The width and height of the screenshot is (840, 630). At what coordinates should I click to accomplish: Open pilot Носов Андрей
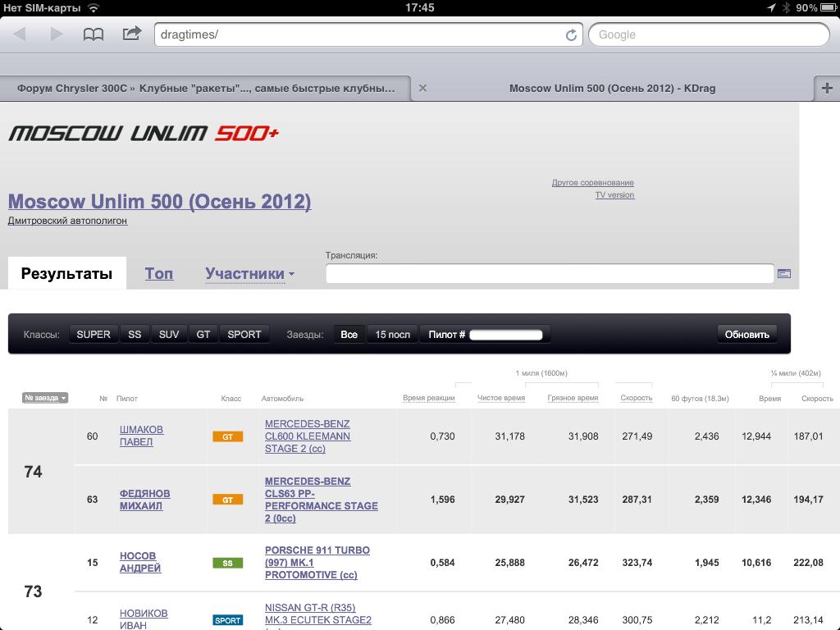tap(139, 562)
